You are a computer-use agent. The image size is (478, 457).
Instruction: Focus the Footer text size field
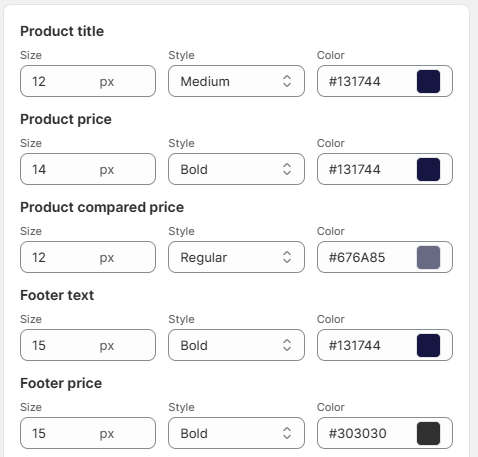[88, 345]
